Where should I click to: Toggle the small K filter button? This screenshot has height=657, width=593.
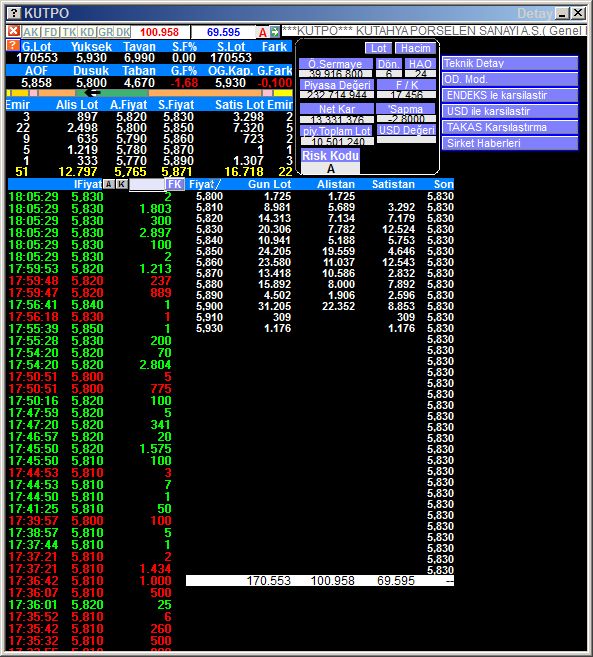[122, 184]
